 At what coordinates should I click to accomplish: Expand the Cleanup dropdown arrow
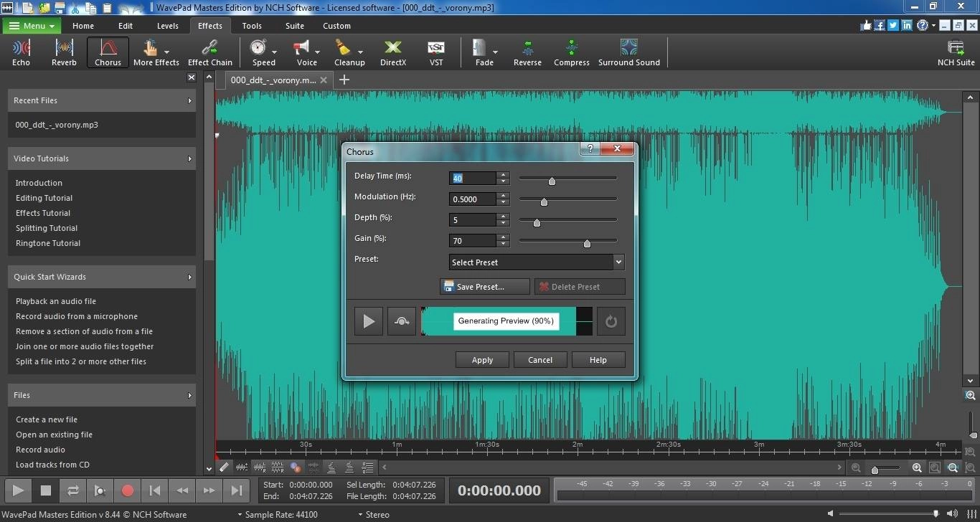pos(360,52)
